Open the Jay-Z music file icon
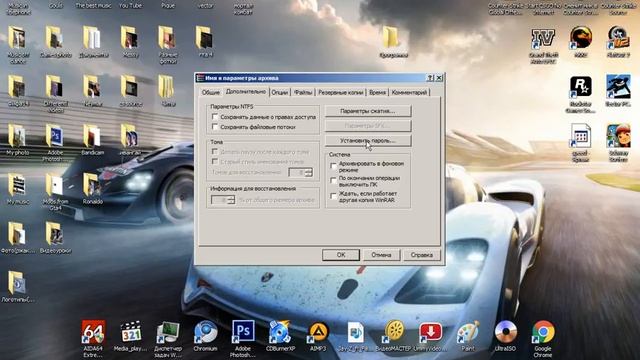The height and width of the screenshot is (360, 640). 355,333
